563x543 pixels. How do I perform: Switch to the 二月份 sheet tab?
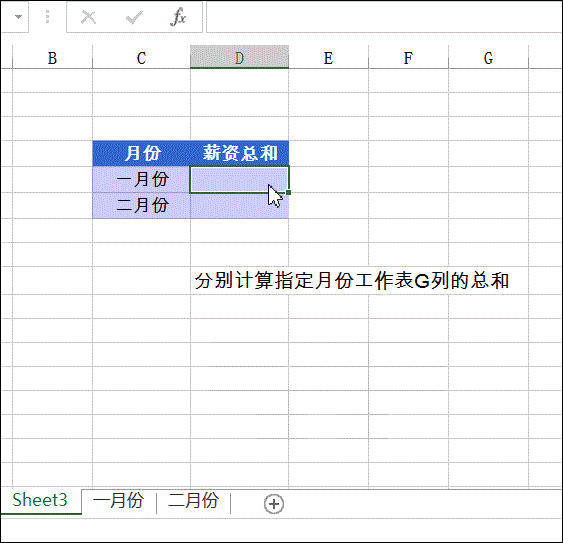(194, 501)
